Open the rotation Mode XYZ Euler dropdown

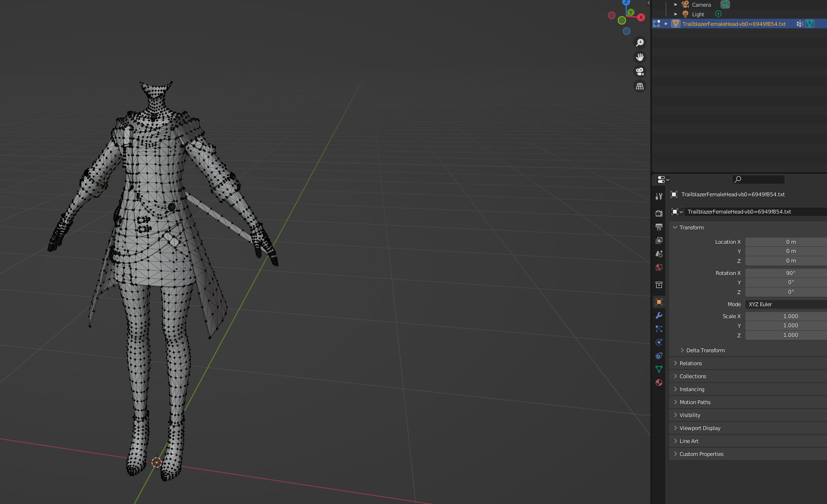pos(786,304)
